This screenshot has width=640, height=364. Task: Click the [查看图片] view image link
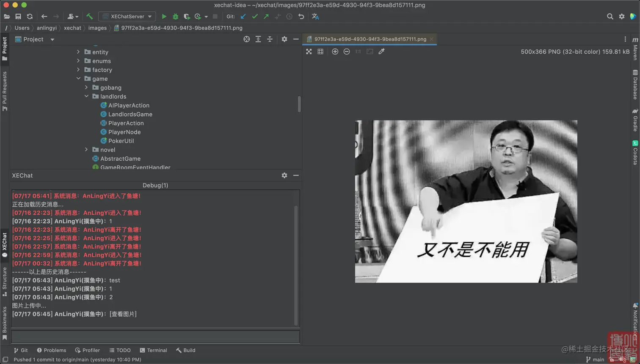click(x=123, y=314)
